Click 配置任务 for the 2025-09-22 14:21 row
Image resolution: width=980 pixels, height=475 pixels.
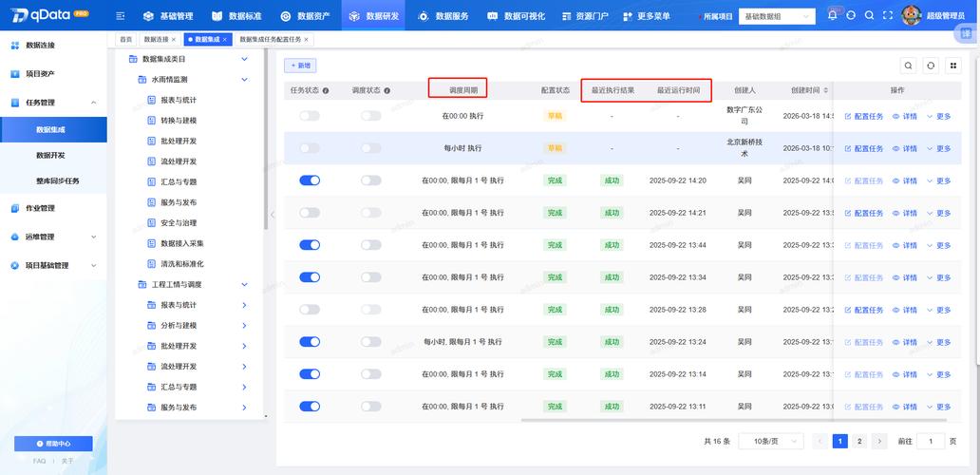pos(864,213)
